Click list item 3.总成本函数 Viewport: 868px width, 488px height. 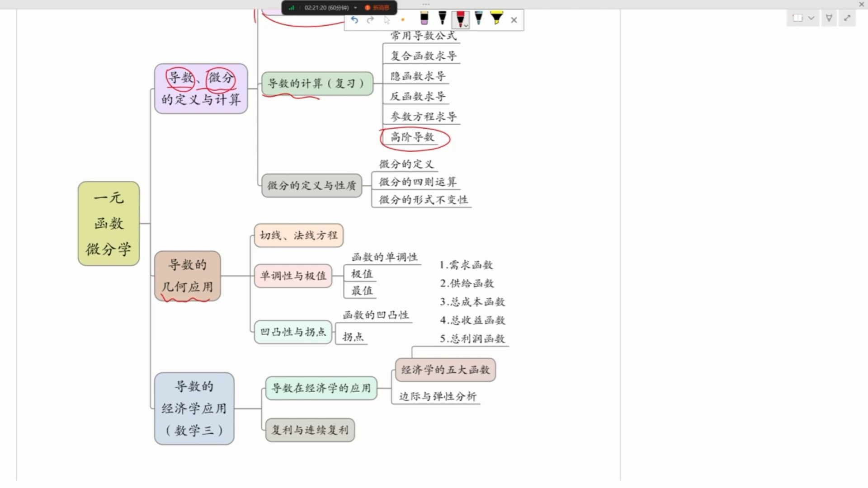point(472,302)
